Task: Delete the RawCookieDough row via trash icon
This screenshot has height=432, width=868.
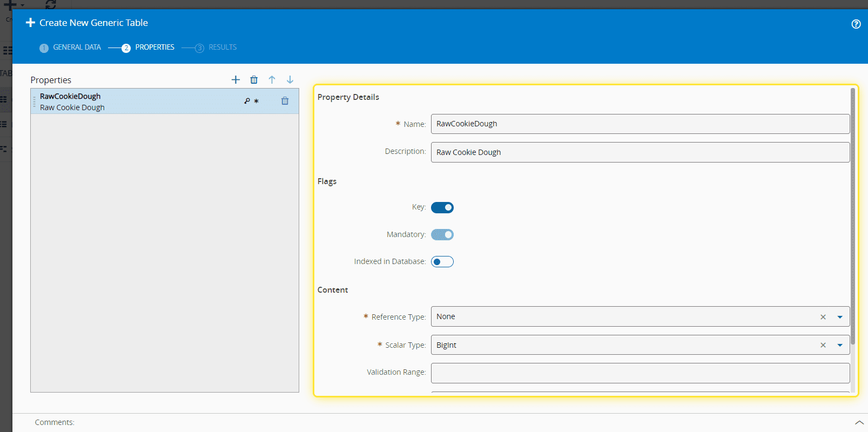Action: click(x=285, y=101)
